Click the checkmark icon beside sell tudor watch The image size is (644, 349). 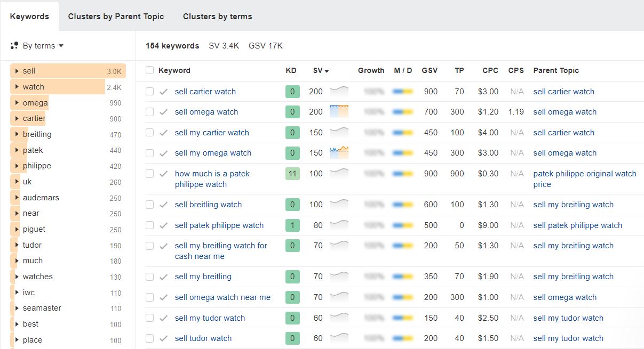(164, 338)
